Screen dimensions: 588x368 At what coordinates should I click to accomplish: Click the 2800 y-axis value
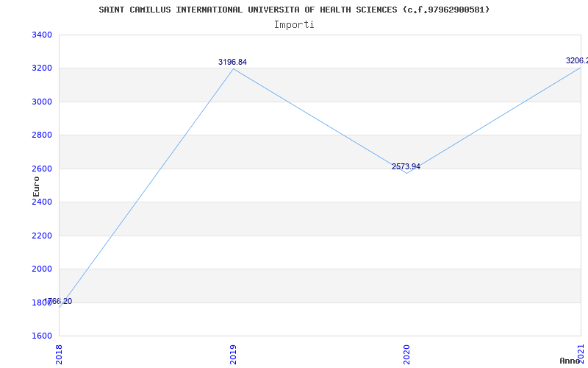coord(42,135)
